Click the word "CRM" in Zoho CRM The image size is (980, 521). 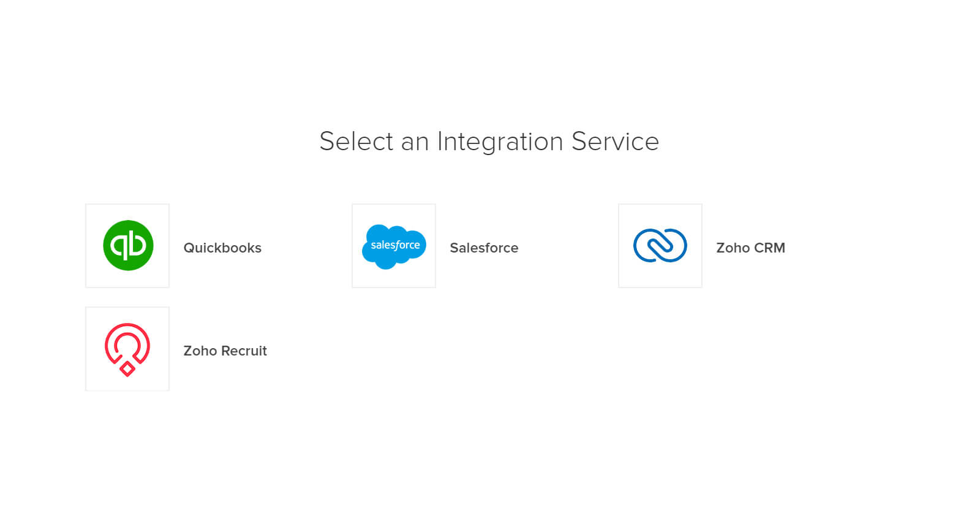click(x=769, y=248)
